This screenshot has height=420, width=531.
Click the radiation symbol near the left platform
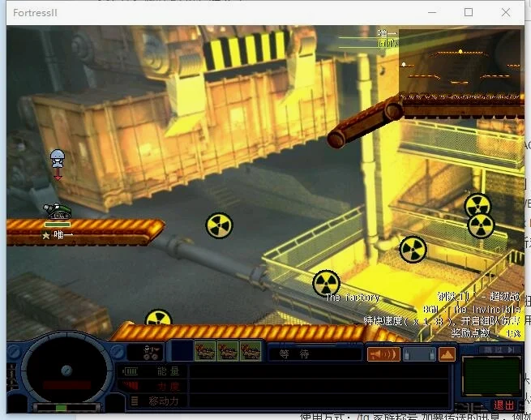coord(219,225)
